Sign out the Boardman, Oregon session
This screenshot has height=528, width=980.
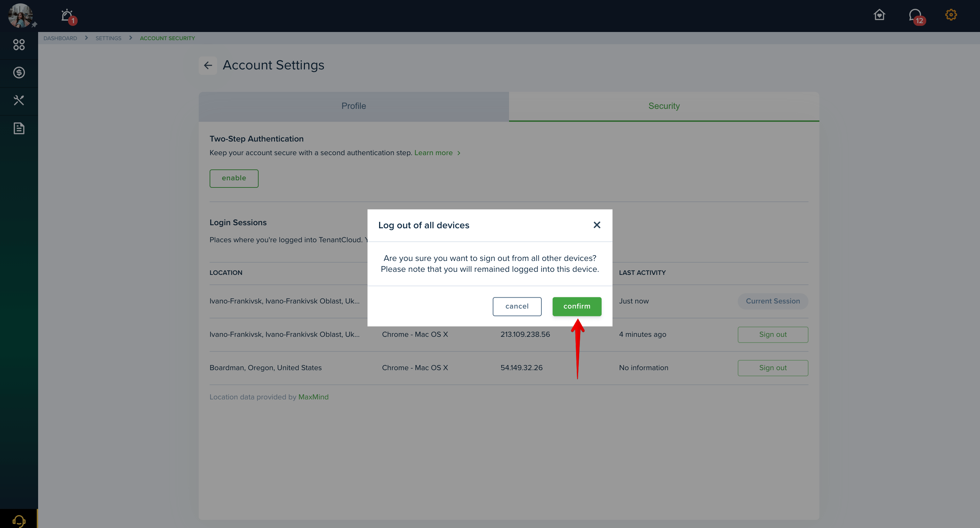point(773,368)
